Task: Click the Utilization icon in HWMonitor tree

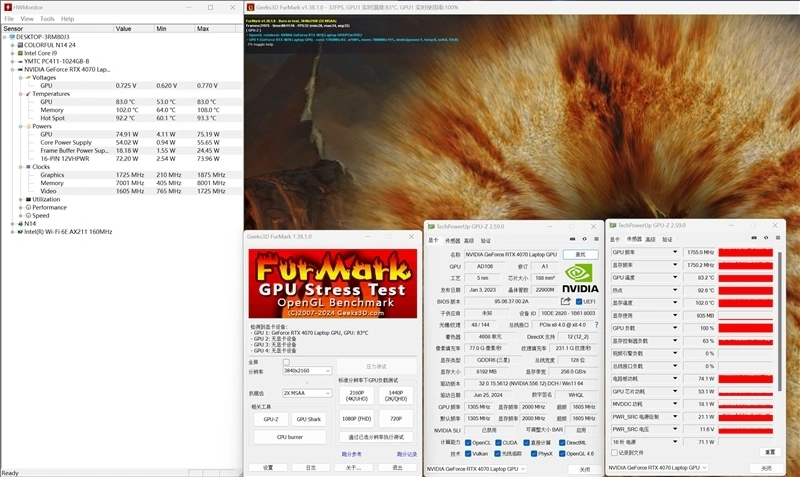Action: [x=29, y=199]
